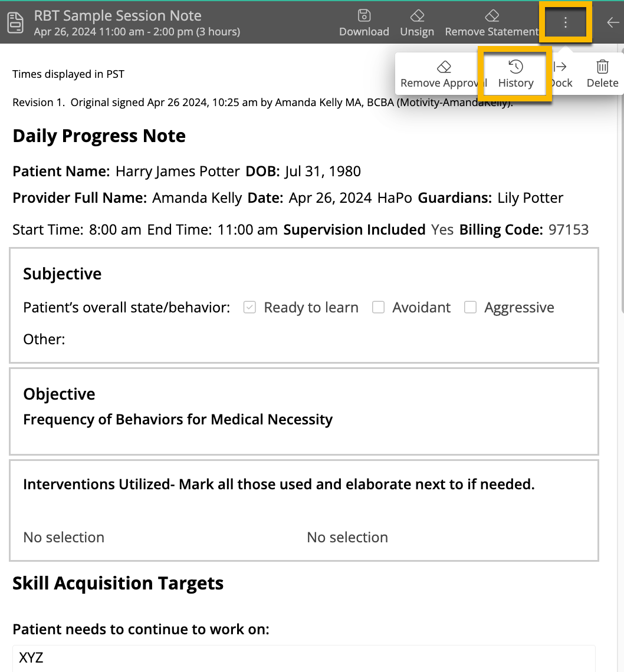Click the RBT Sample Session Note title
The height and width of the screenshot is (672, 624).
(x=117, y=16)
